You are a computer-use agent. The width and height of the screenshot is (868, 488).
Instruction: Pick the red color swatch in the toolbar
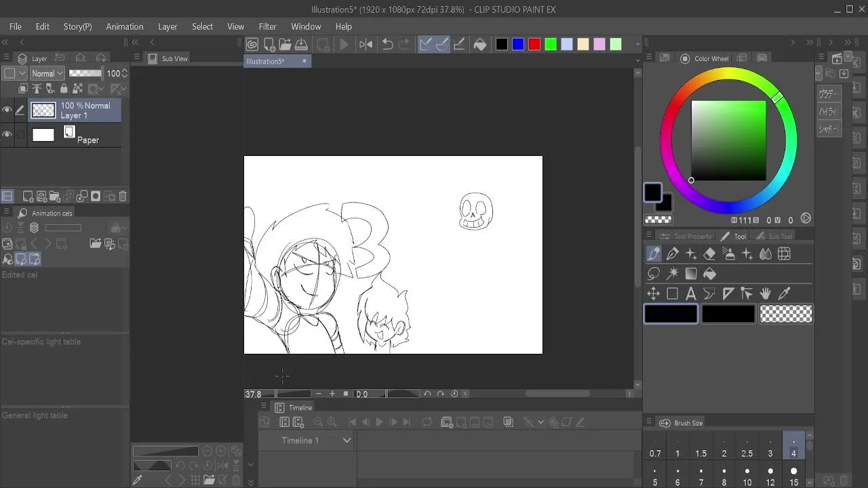tap(534, 45)
